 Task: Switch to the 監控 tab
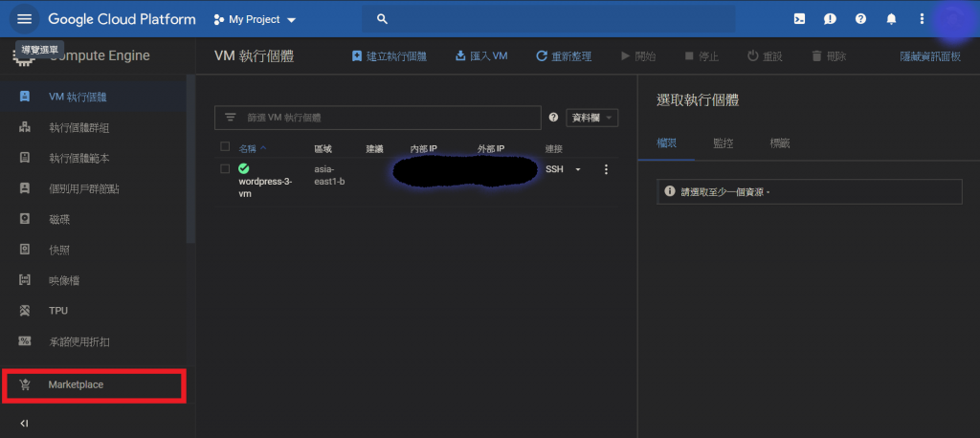click(x=724, y=143)
